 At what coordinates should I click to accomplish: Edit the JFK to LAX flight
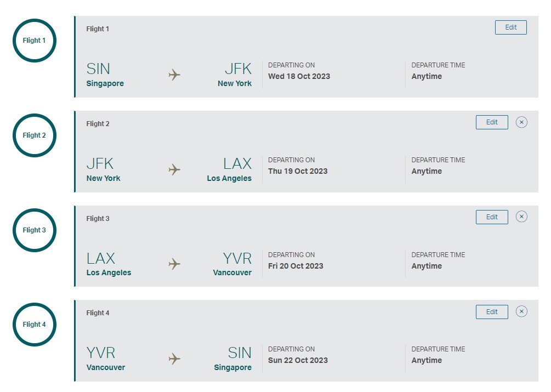tap(491, 122)
